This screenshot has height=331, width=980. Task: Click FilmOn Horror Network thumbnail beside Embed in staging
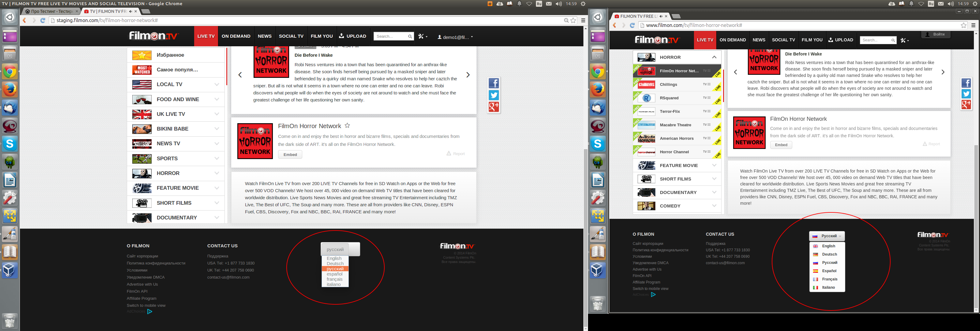[x=255, y=141]
